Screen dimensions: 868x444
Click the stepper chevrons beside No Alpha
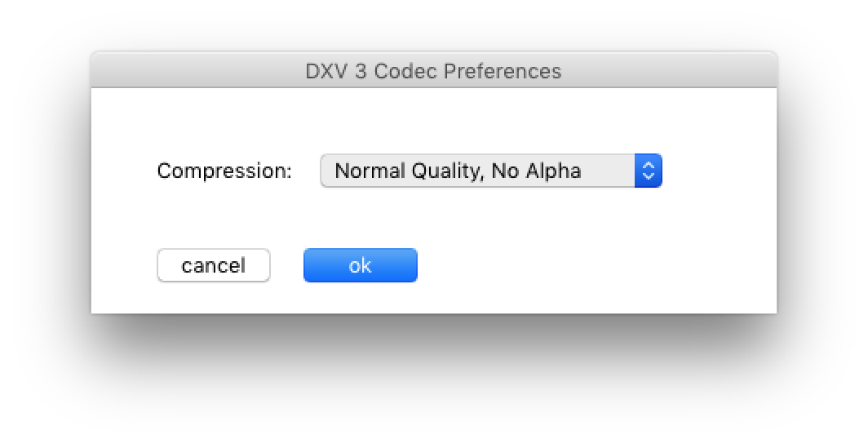[x=648, y=171]
